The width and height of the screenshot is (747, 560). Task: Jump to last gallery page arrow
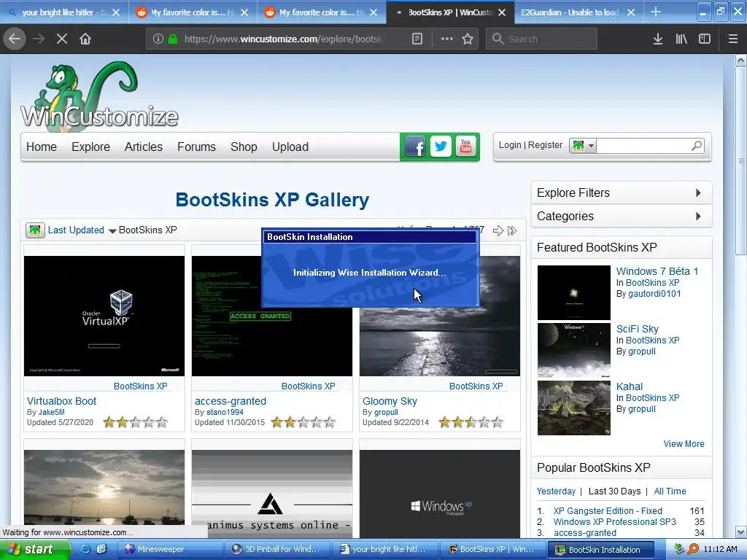click(512, 231)
